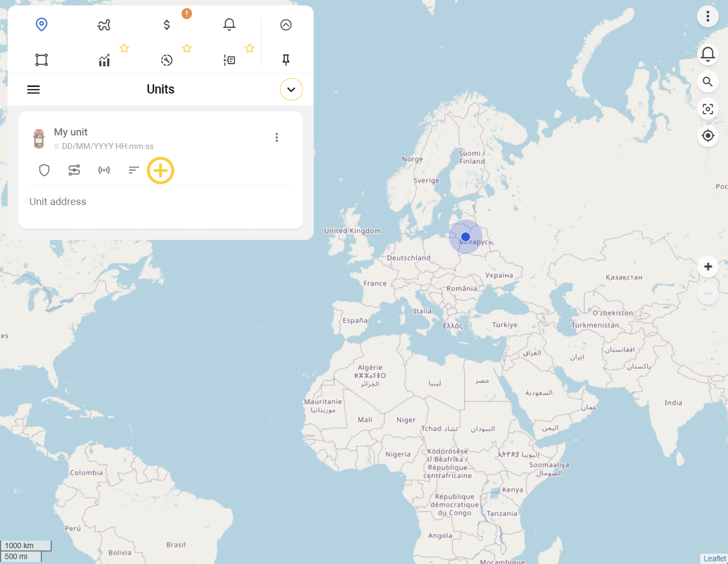The width and height of the screenshot is (728, 564).
Task: Open the Leaflet attribution link
Action: click(x=714, y=559)
